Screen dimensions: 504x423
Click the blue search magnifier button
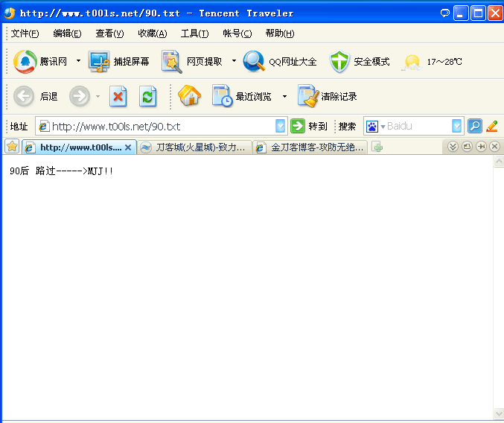[x=475, y=126]
